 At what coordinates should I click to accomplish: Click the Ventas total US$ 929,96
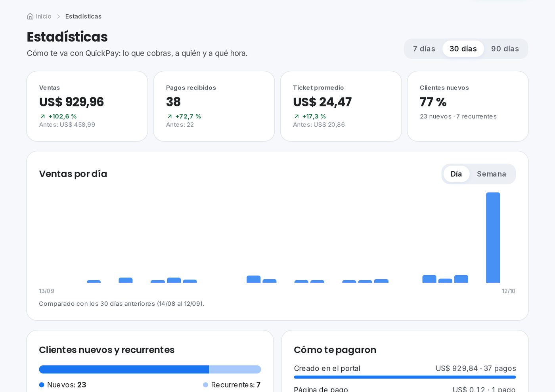point(71,102)
